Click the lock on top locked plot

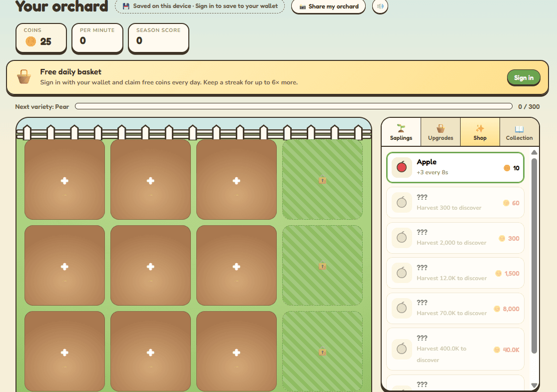322,180
